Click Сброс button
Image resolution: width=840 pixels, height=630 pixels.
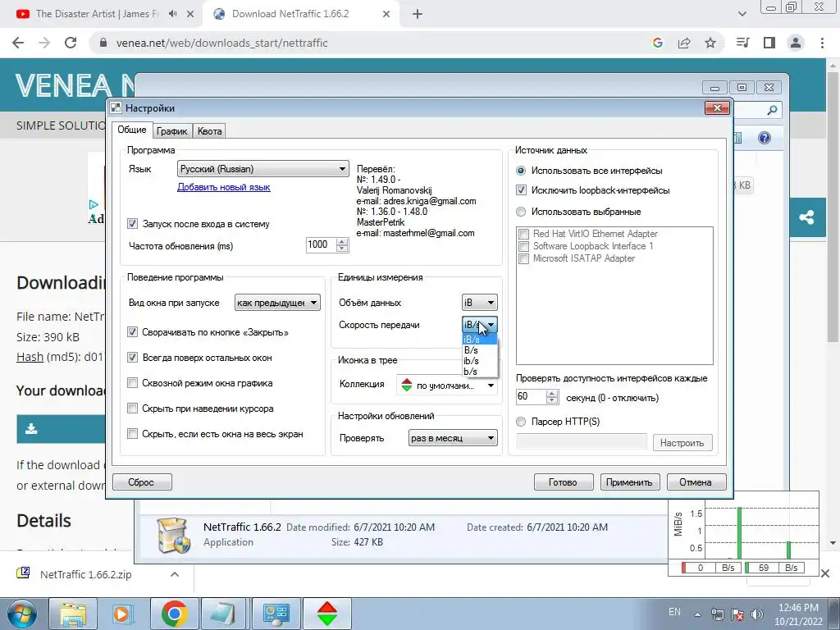[141, 482]
